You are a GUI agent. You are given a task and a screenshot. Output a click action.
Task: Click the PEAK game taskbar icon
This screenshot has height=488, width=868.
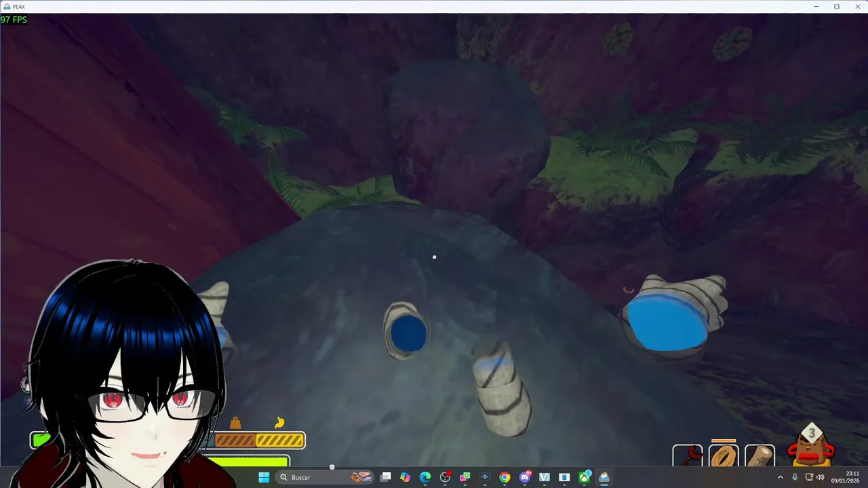pos(604,477)
